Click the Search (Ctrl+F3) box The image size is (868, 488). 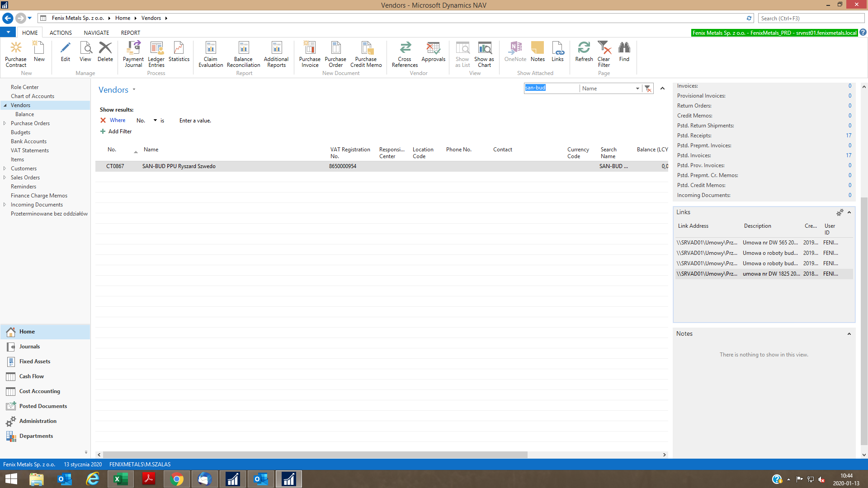(811, 18)
